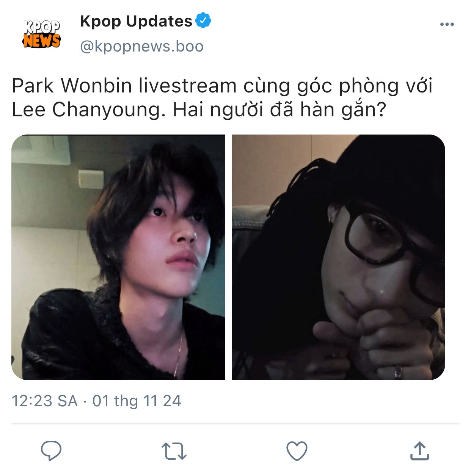The height and width of the screenshot is (476, 471).
Task: Open the reply comment bubble icon
Action: [x=51, y=451]
